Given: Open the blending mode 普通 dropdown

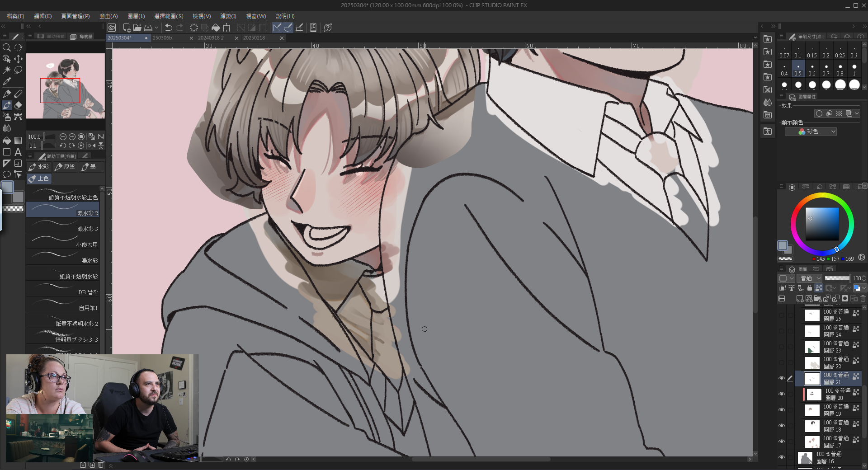Looking at the screenshot, I should [x=809, y=278].
